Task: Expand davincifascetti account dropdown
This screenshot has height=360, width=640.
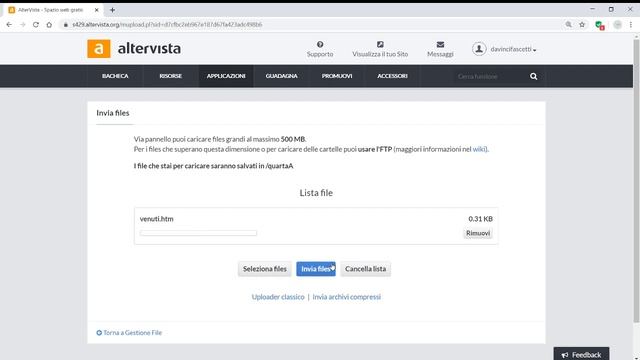Action: [x=513, y=49]
